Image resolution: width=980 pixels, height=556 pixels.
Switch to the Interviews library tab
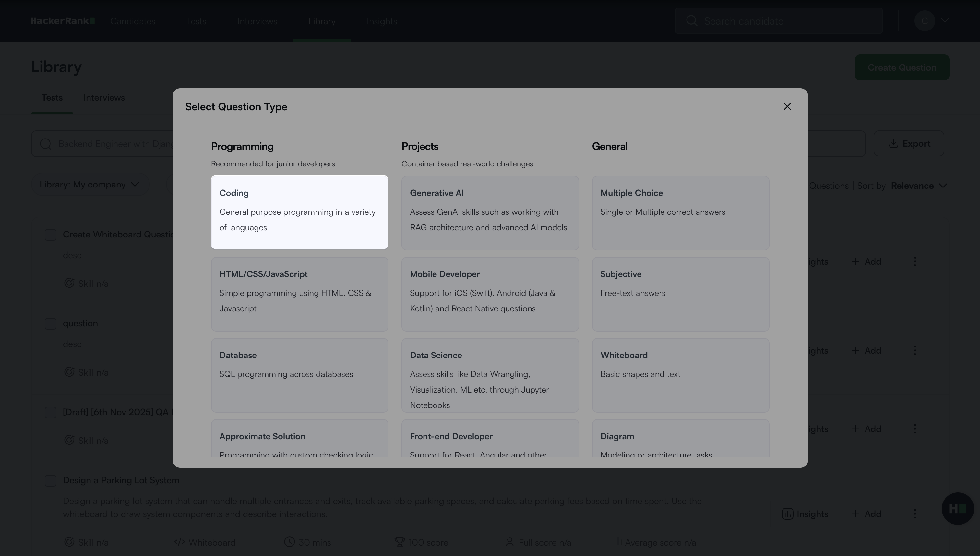[104, 98]
